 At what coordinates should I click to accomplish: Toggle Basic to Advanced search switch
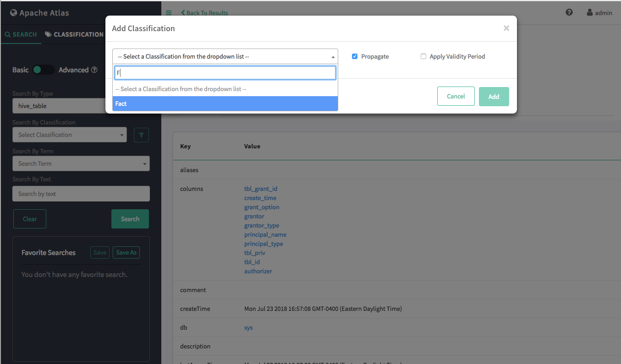[x=44, y=70]
